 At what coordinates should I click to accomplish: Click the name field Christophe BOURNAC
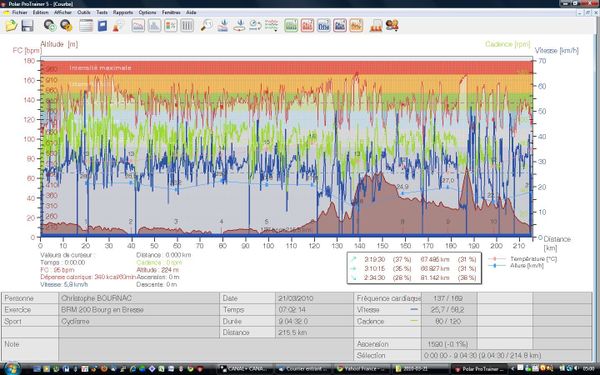point(139,298)
